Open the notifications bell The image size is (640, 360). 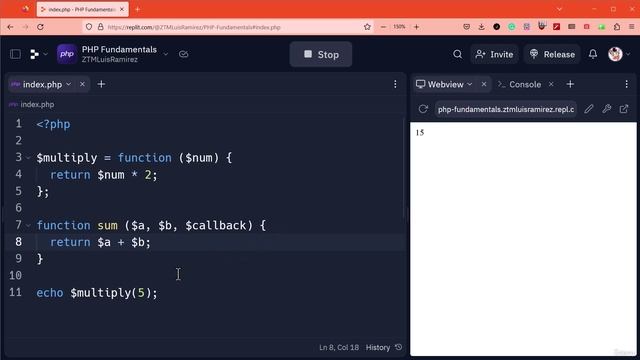pyautogui.click(x=593, y=54)
